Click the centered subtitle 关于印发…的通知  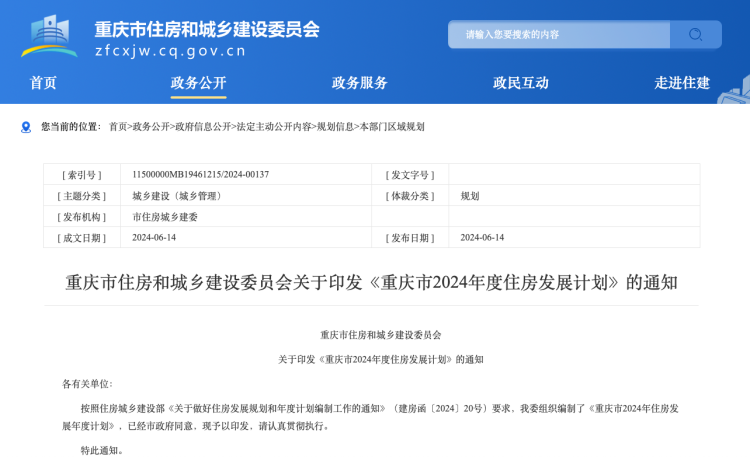pyautogui.click(x=381, y=359)
